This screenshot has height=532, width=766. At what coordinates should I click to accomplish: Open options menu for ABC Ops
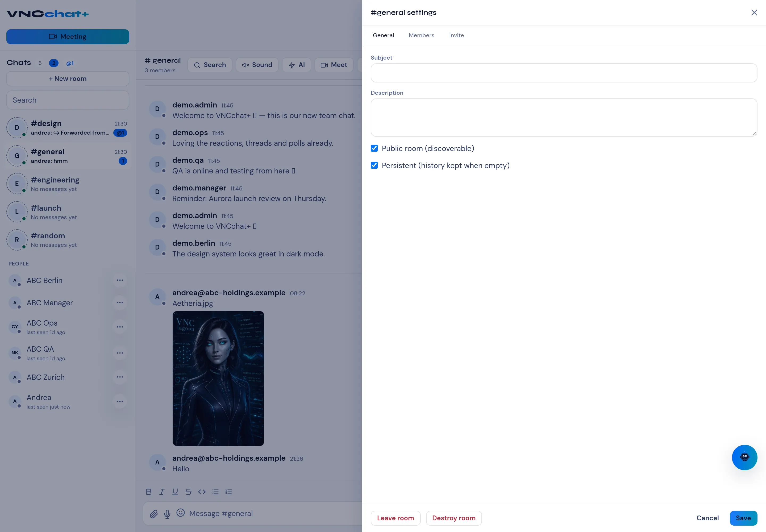click(120, 327)
